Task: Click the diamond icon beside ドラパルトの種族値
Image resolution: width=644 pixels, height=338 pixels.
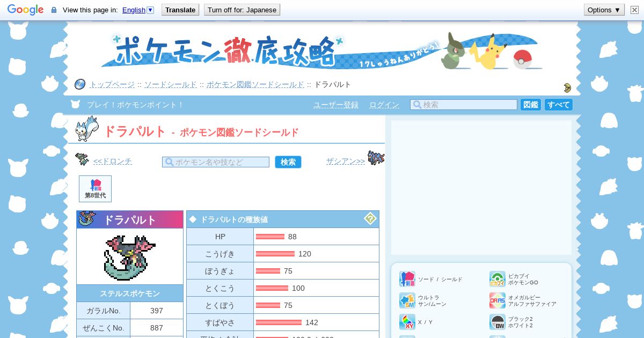Action: 193,219
